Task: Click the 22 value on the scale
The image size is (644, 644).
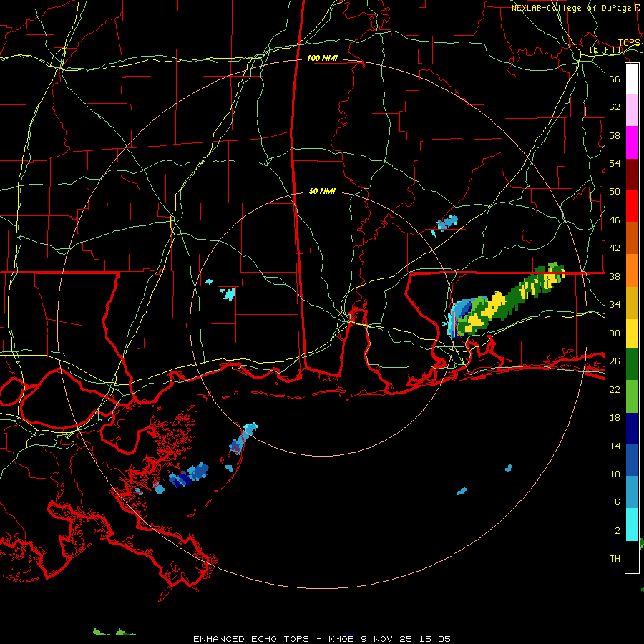Action: [615, 389]
